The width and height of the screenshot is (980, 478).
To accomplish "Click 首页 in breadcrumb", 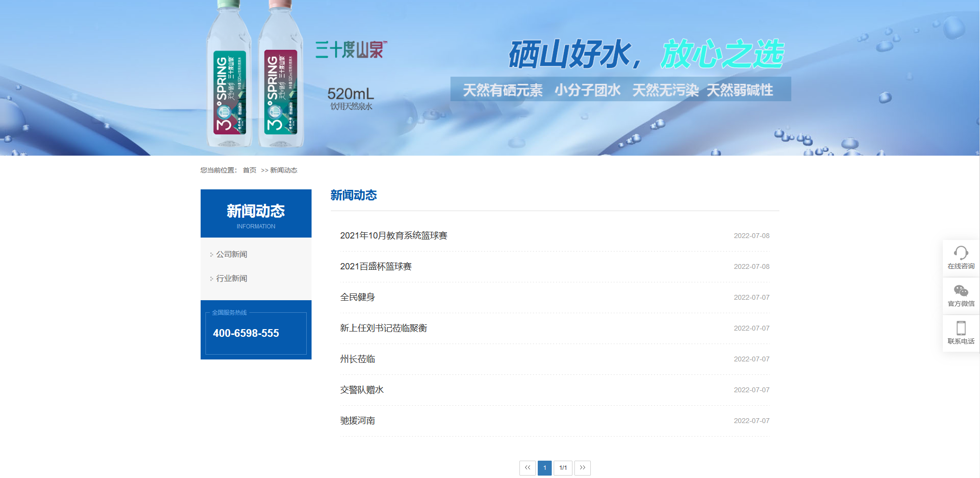I will [249, 170].
